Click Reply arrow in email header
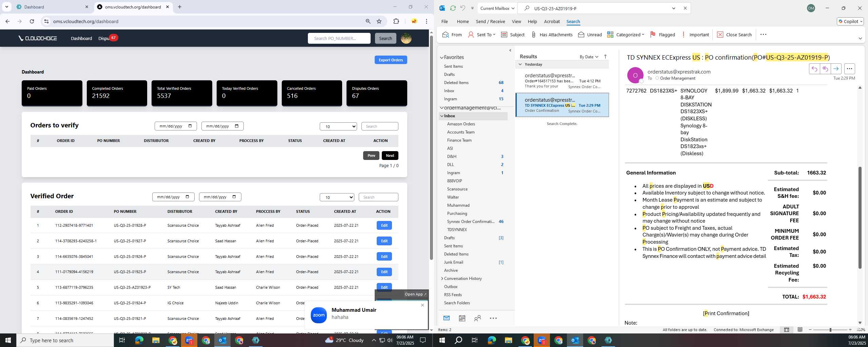Screen dimensions: 868x347 coord(814,69)
